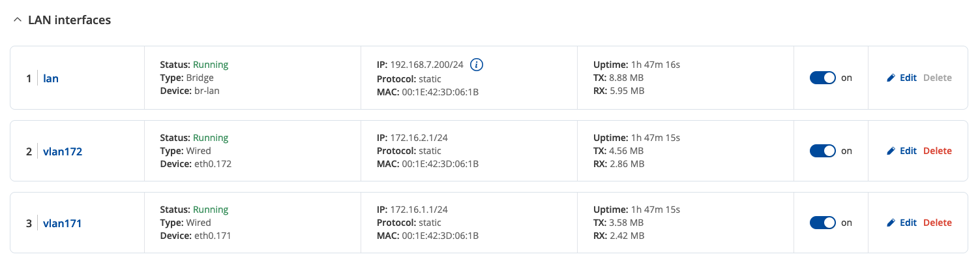Viewport: 980px width, 267px height.
Task: Delete the vlan171 interface
Action: (937, 223)
